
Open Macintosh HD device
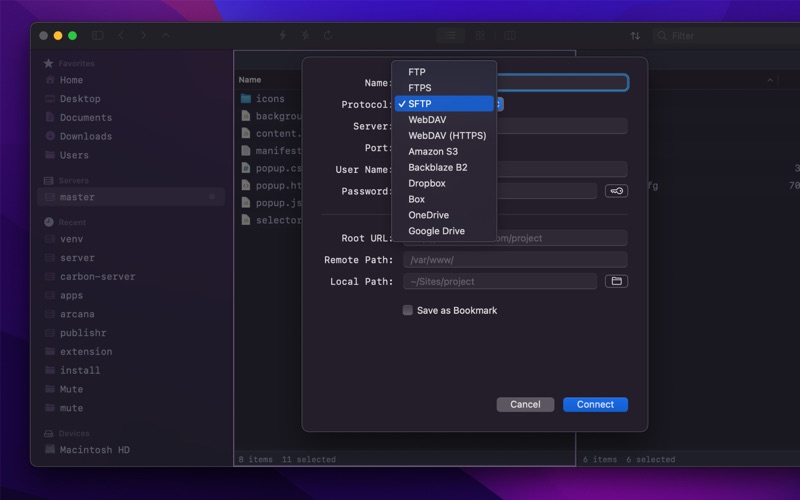[94, 450]
